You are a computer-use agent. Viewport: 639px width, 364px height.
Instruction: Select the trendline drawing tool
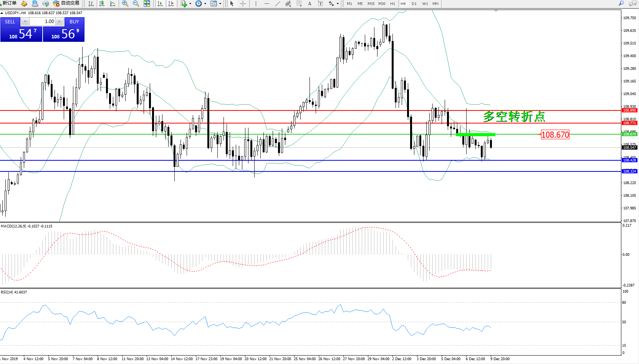tap(278, 3)
